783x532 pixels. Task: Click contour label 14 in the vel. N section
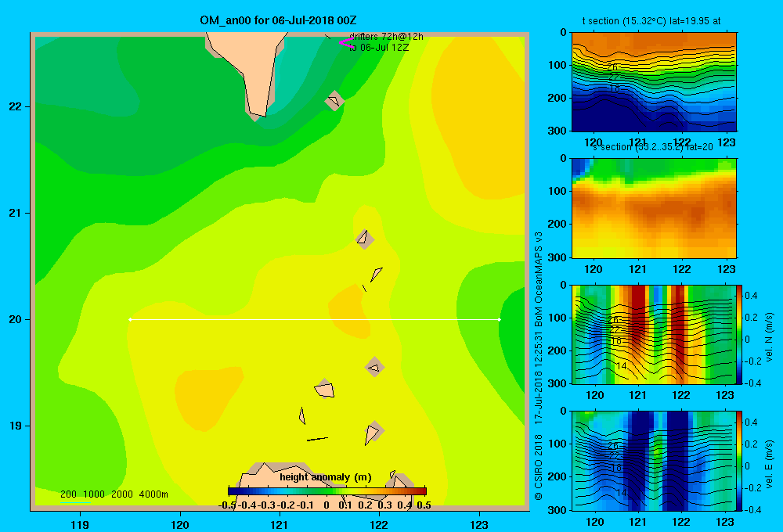(621, 366)
